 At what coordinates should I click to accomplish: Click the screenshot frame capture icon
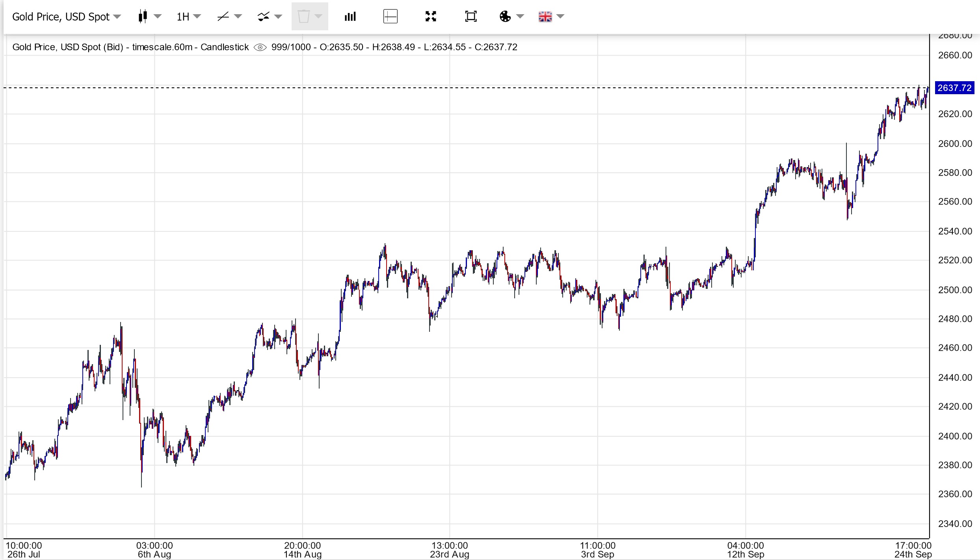click(x=470, y=17)
